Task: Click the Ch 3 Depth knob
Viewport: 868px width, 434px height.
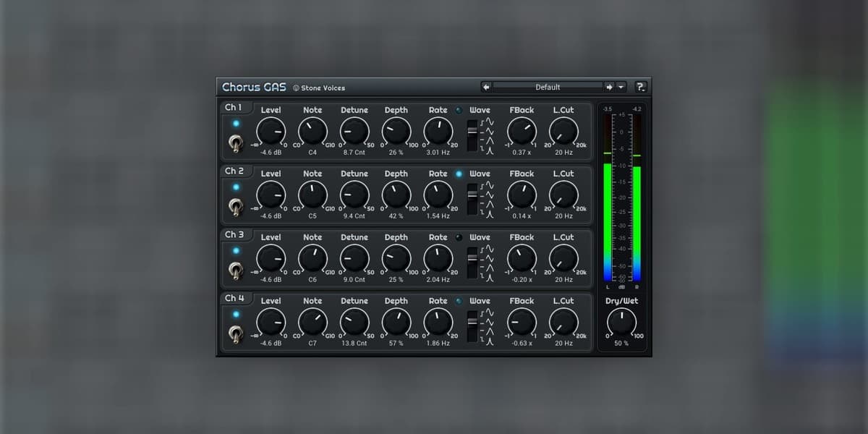Action: tap(396, 259)
